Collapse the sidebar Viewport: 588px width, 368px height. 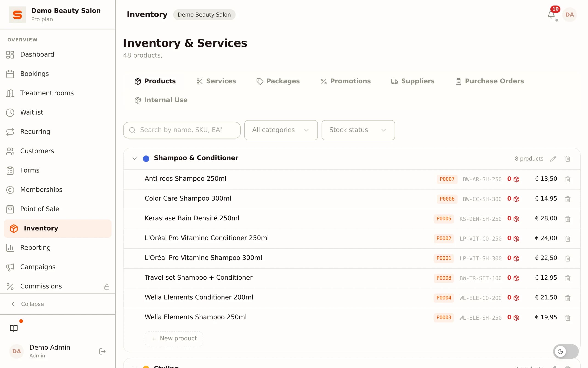(x=28, y=304)
